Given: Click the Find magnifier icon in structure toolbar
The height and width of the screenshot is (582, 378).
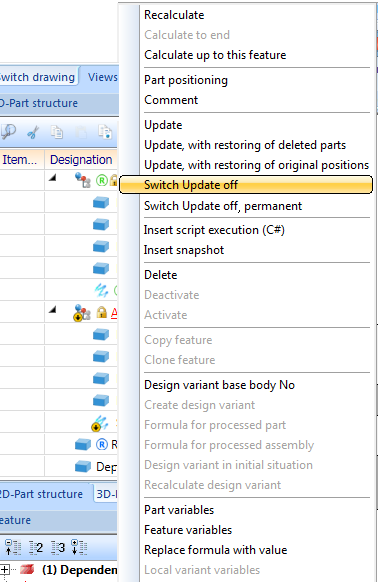Looking at the screenshot, I should point(9,131).
